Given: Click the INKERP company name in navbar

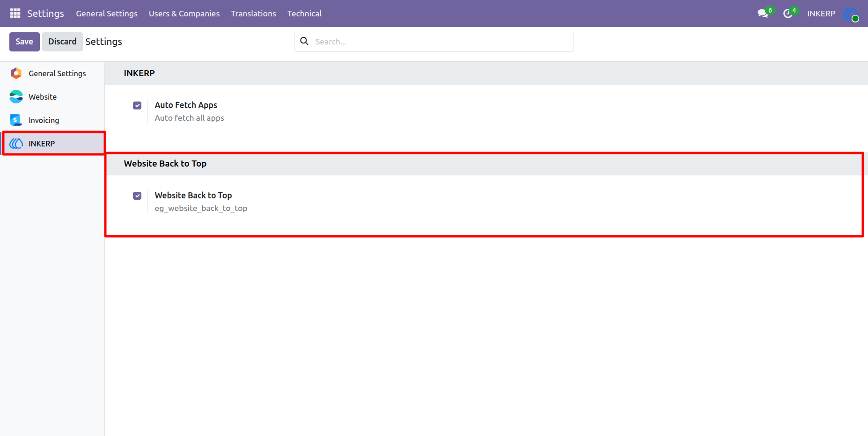Looking at the screenshot, I should [821, 14].
